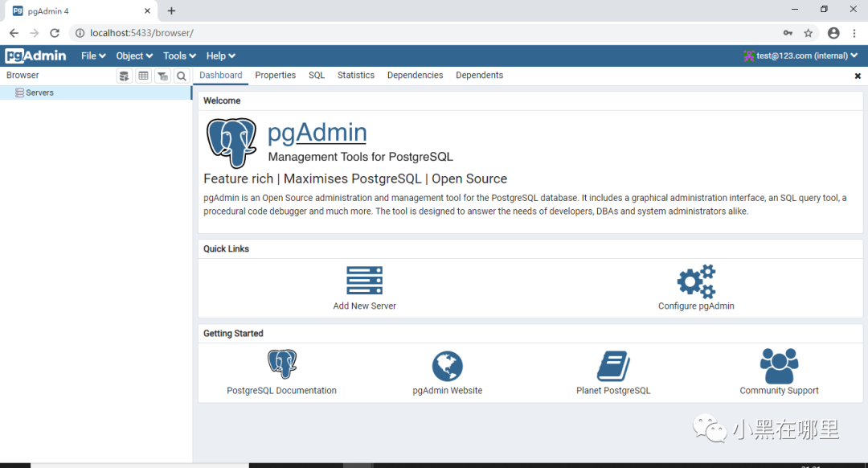Viewport: 868px width, 468px height.
Task: Click the Getting Started section header
Action: tap(233, 334)
